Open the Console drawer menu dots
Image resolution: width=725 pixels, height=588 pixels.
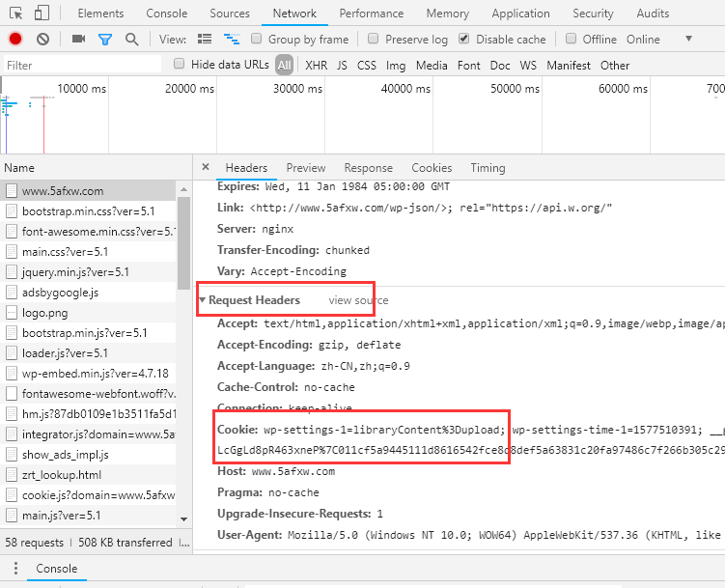click(x=15, y=568)
